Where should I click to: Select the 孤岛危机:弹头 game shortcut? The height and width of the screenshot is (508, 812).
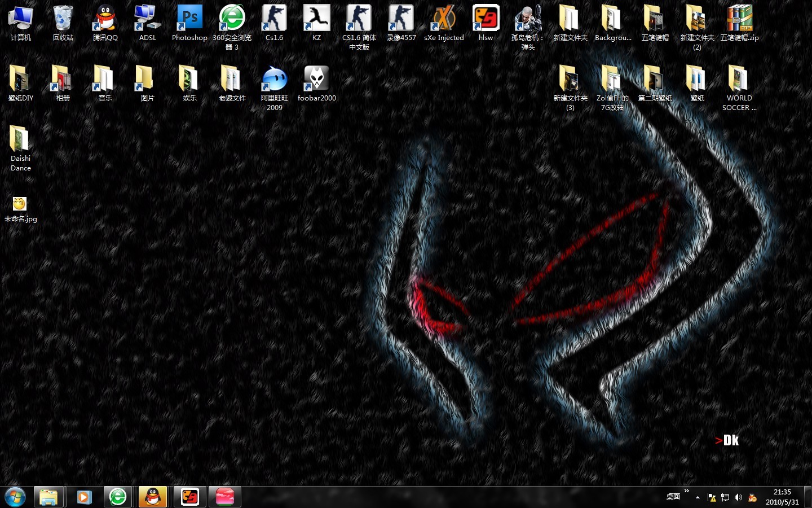coord(528,28)
